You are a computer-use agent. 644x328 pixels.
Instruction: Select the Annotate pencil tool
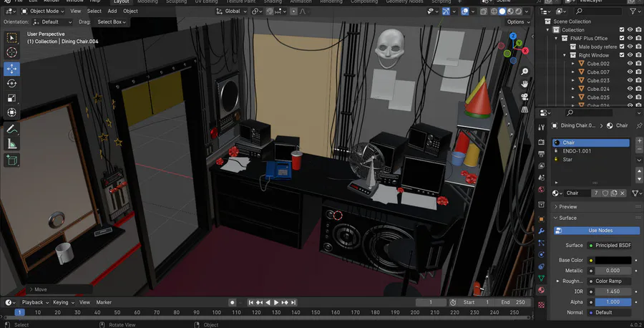[x=12, y=129]
